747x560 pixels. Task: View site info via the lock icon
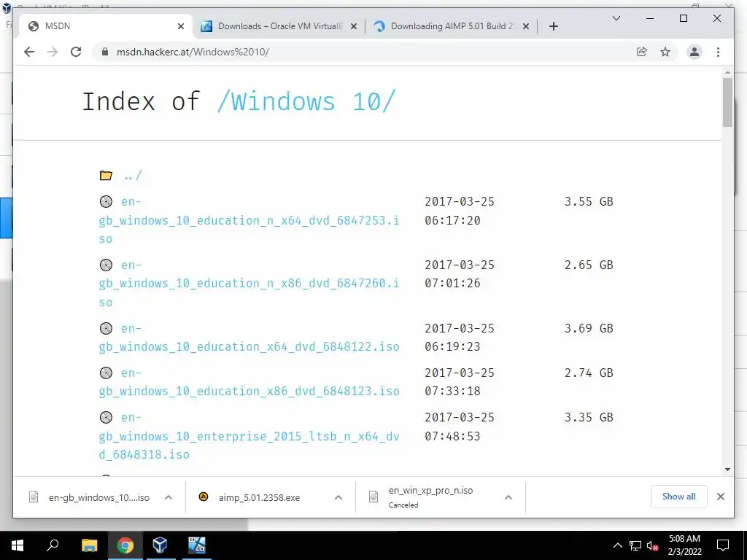click(x=105, y=52)
